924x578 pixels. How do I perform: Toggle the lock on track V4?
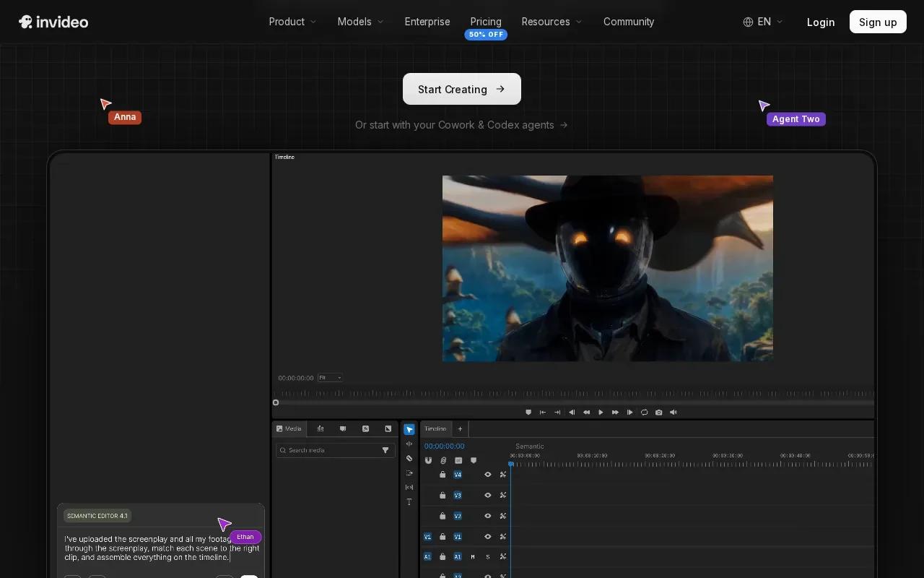[443, 475]
